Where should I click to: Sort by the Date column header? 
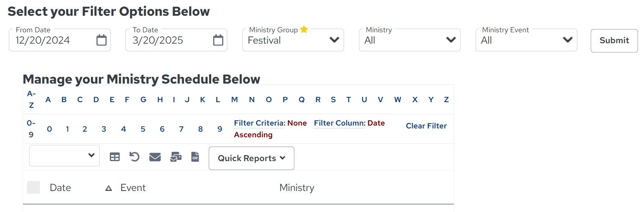tap(60, 188)
